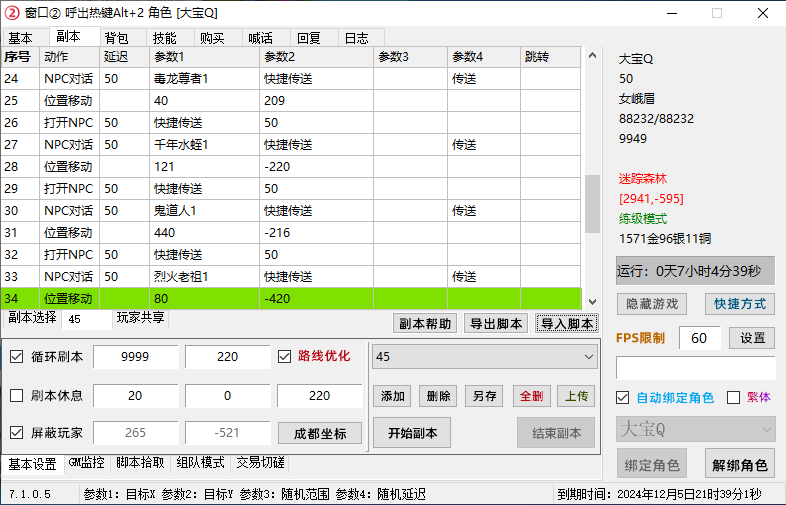Viewport: 786px width, 505px height.
Task: Select the GM监控 bottom tab
Action: 87,464
